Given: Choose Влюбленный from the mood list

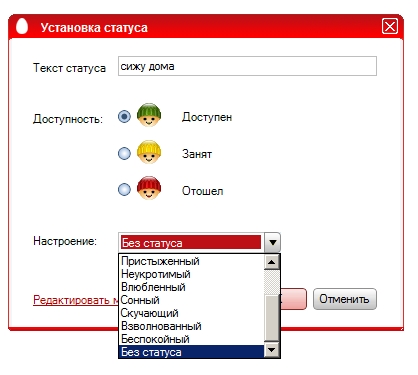Looking at the screenshot, I should (191, 287).
